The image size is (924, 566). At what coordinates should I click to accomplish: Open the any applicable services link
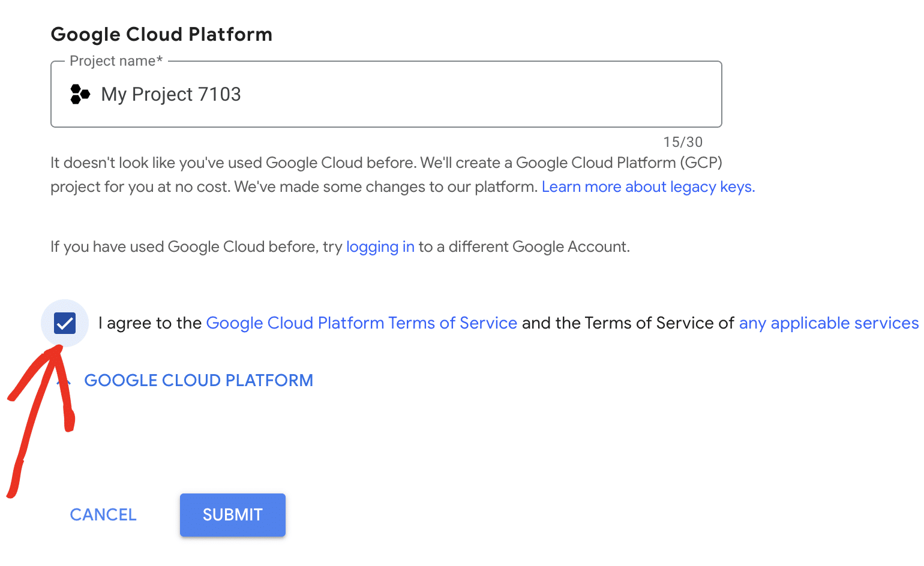[829, 323]
